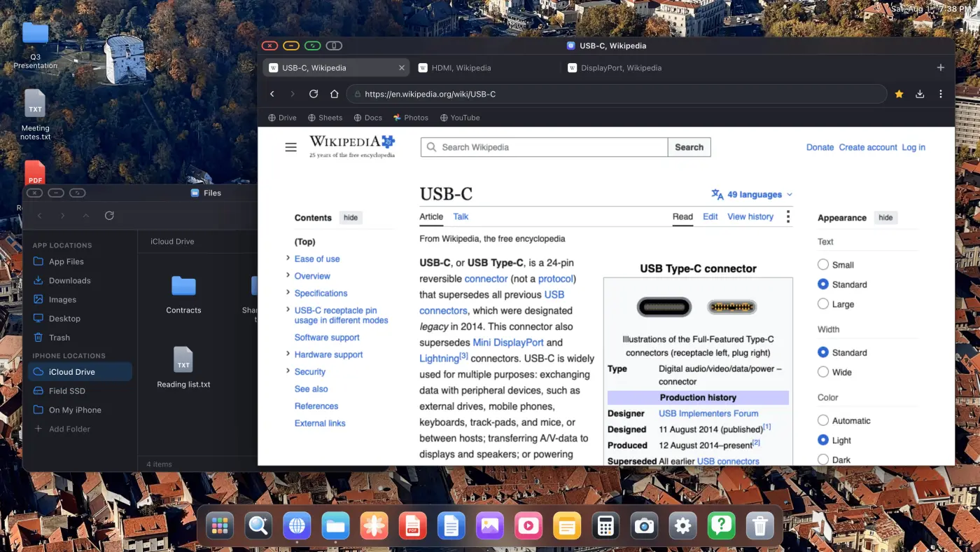Open system settings gear in the dock
Screen dimensions: 980x552
pyautogui.click(x=683, y=525)
